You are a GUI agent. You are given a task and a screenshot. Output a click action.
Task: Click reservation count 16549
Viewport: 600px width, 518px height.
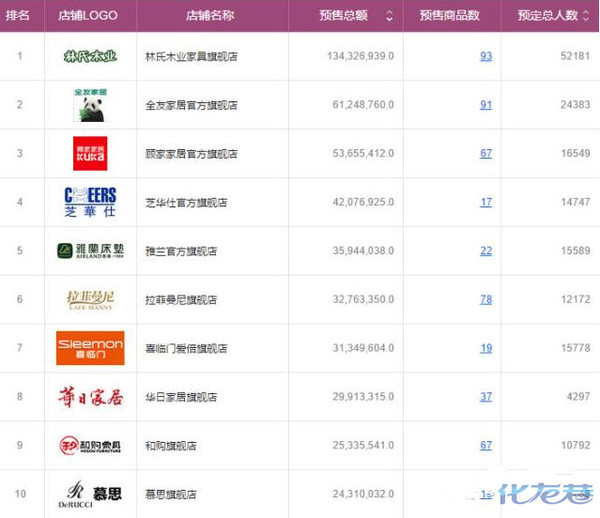pyautogui.click(x=575, y=153)
